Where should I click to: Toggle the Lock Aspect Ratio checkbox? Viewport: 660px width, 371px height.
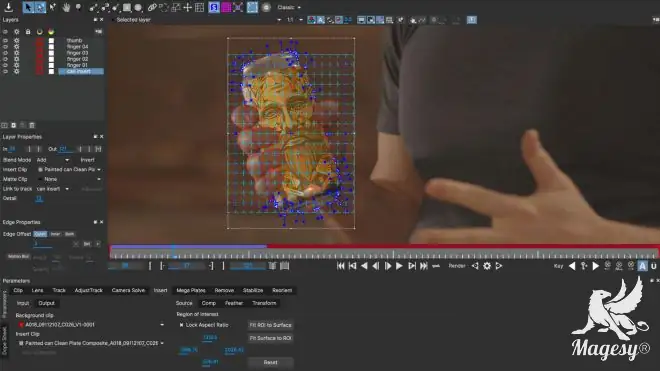(181, 325)
